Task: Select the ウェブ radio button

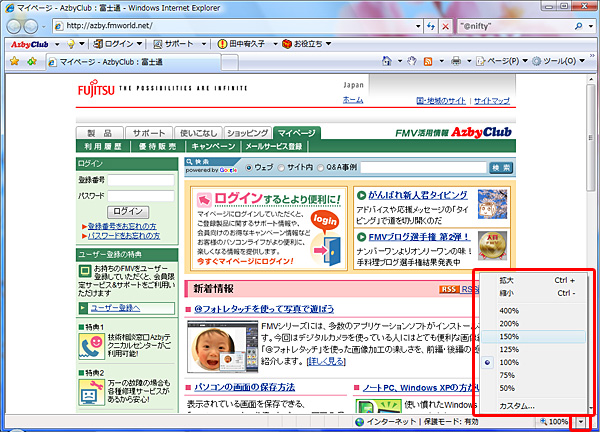Action: pyautogui.click(x=249, y=168)
